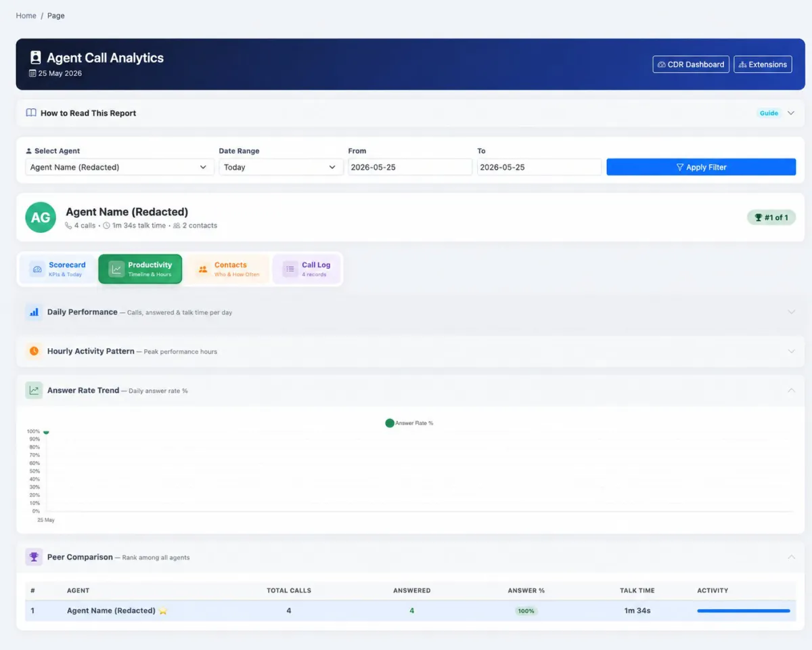Screen dimensions: 812x650
Task: Click the trend line icon for Answer Rate Trend
Action: 34,391
